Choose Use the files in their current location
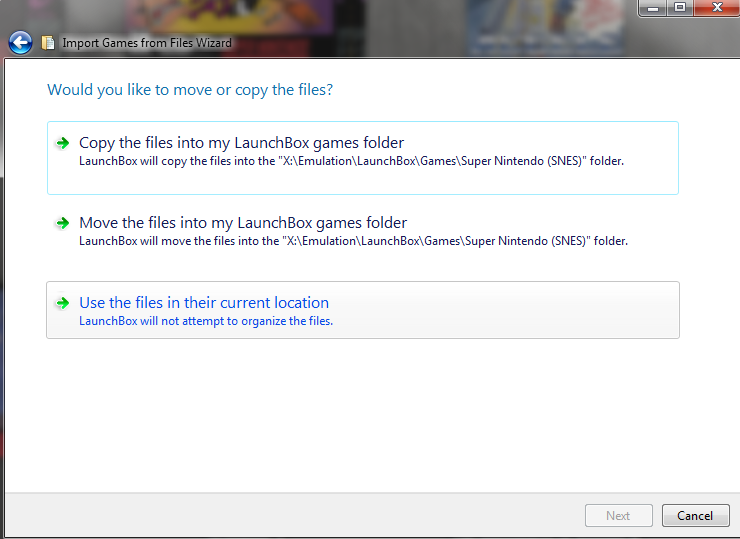 pos(363,310)
